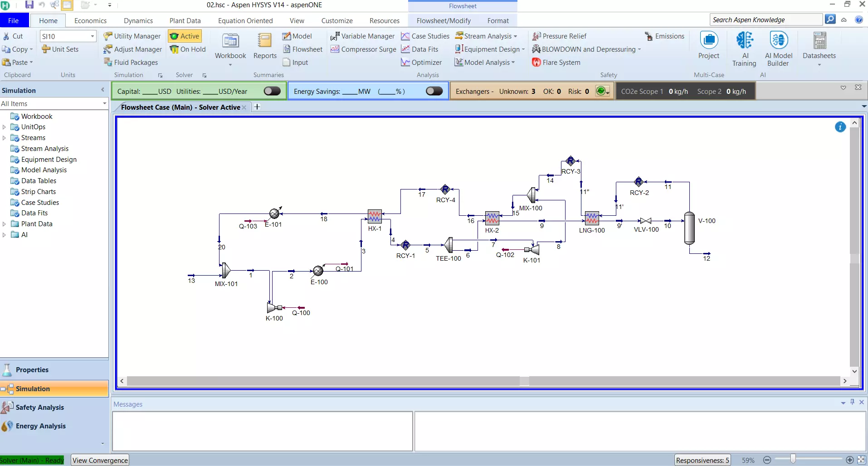
Task: Open the Safety Analysis environment
Action: tap(54, 407)
